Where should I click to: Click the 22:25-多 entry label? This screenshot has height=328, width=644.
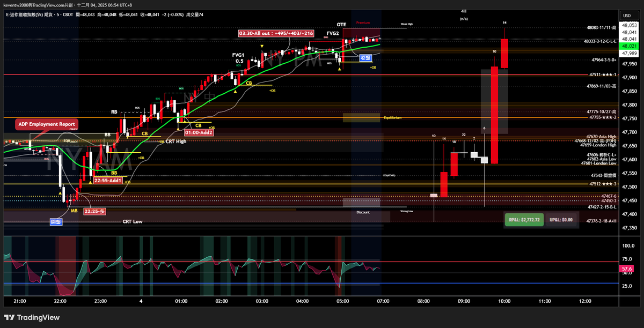[x=94, y=211]
